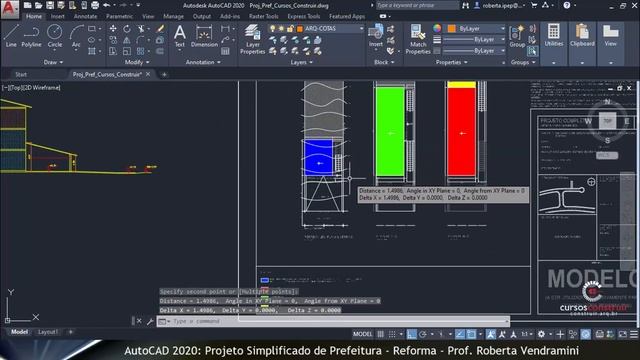Open Layer Properties manager

pos(252,39)
